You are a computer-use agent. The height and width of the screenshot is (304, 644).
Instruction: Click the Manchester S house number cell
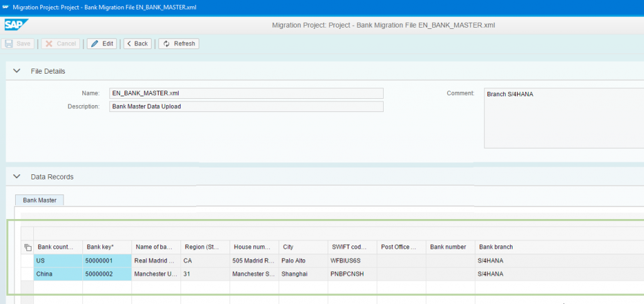(254, 274)
